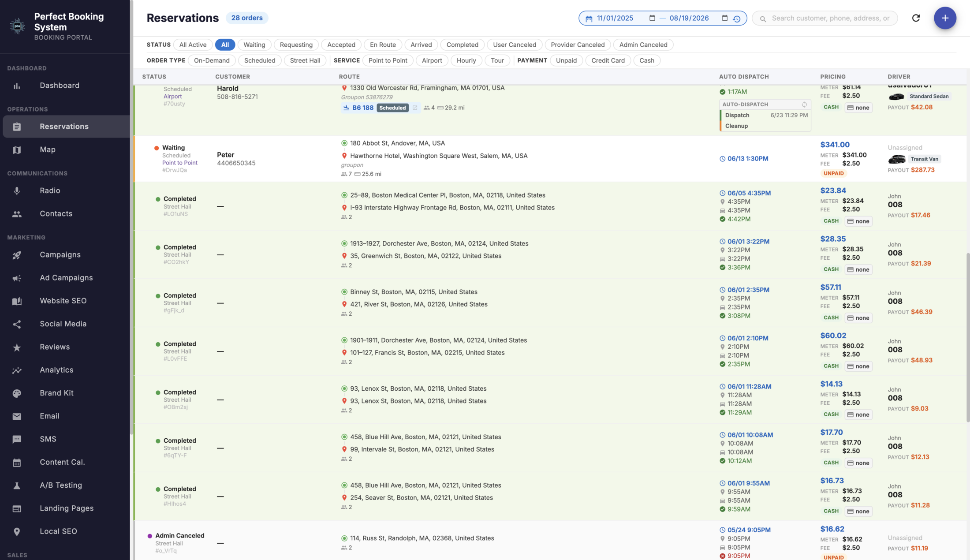This screenshot has width=970, height=560.
Task: Go to Analytics in the sidebar
Action: (66, 370)
